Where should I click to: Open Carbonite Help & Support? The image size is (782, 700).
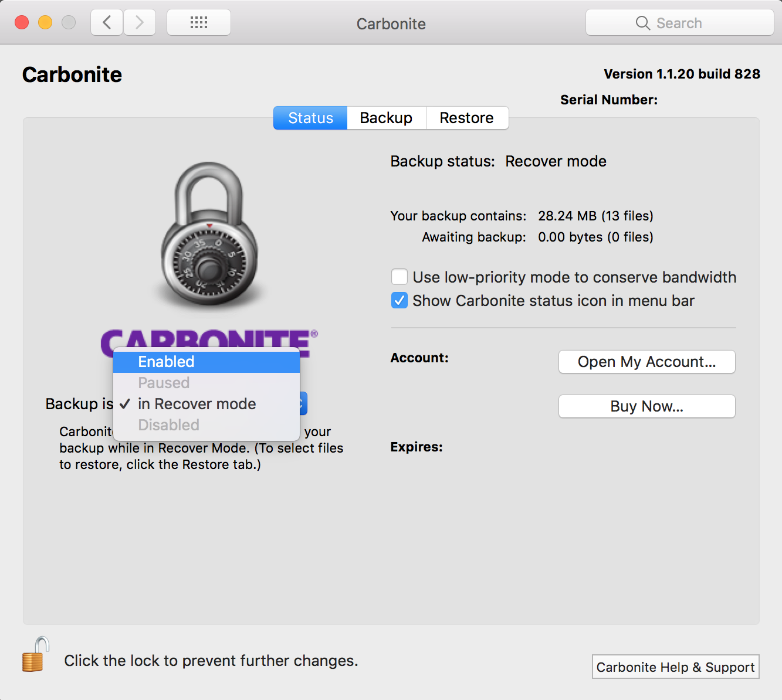(675, 667)
